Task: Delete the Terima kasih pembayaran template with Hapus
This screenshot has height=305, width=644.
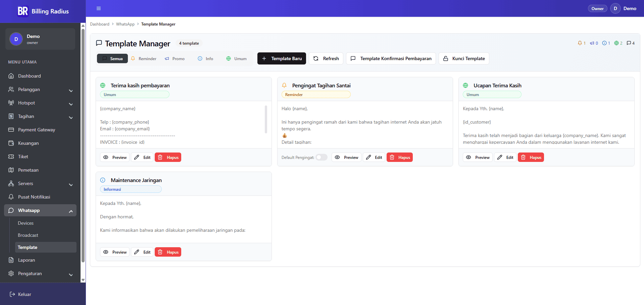Action: pos(168,157)
